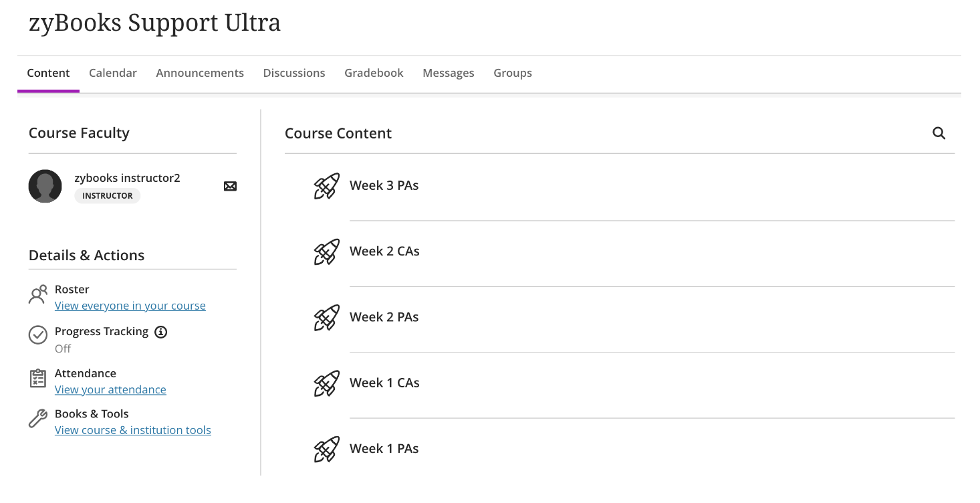Open the Gradebook tab

pos(374,73)
